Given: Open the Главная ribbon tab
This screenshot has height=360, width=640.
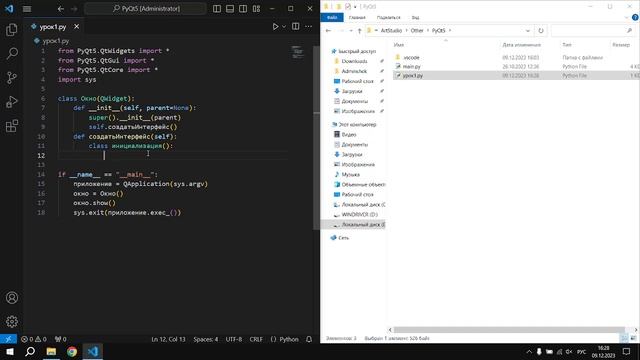Looking at the screenshot, I should (x=357, y=18).
